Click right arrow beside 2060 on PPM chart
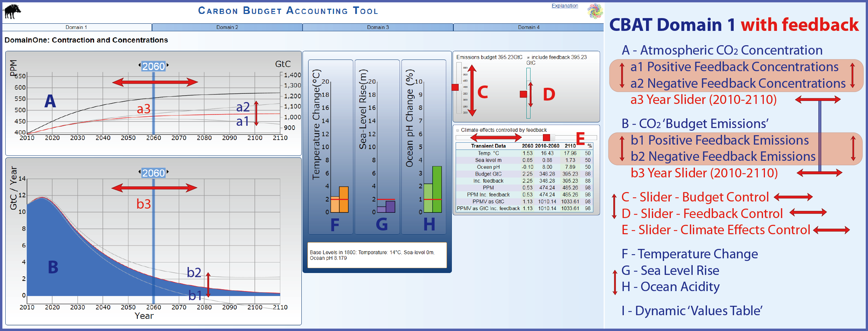 [x=168, y=66]
